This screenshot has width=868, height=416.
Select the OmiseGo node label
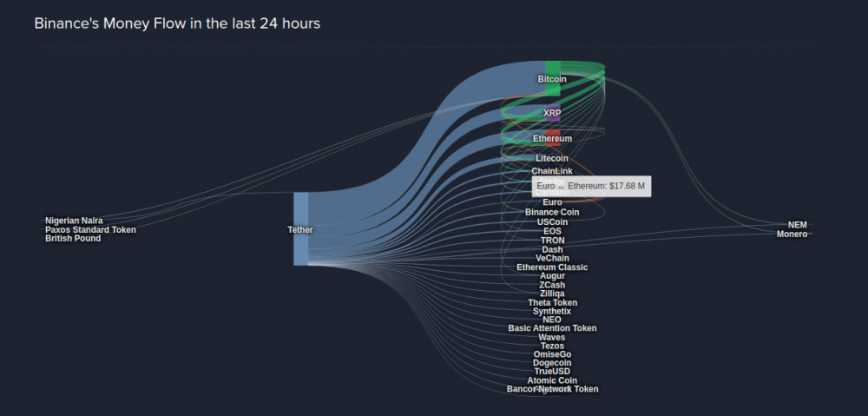(552, 354)
